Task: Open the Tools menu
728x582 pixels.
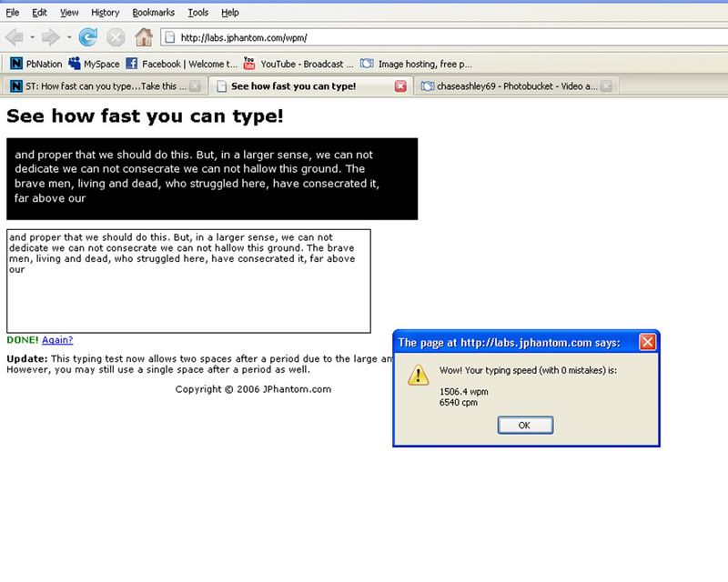Action: pyautogui.click(x=198, y=13)
